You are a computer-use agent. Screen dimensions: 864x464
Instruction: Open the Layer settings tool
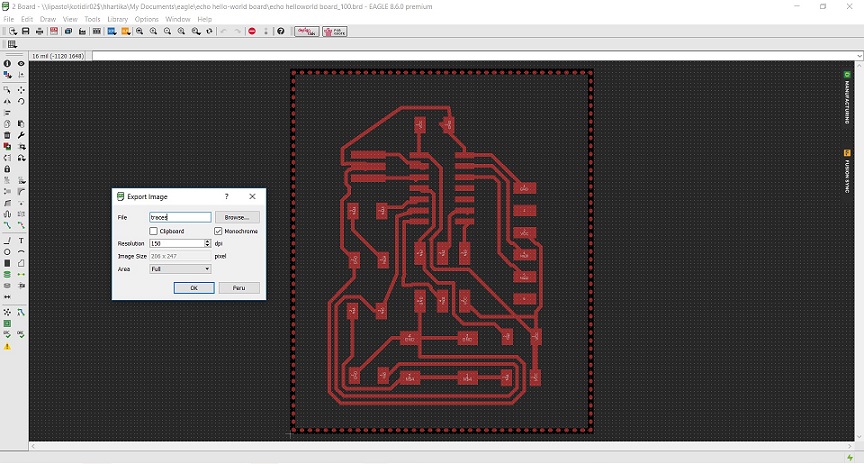[7, 74]
